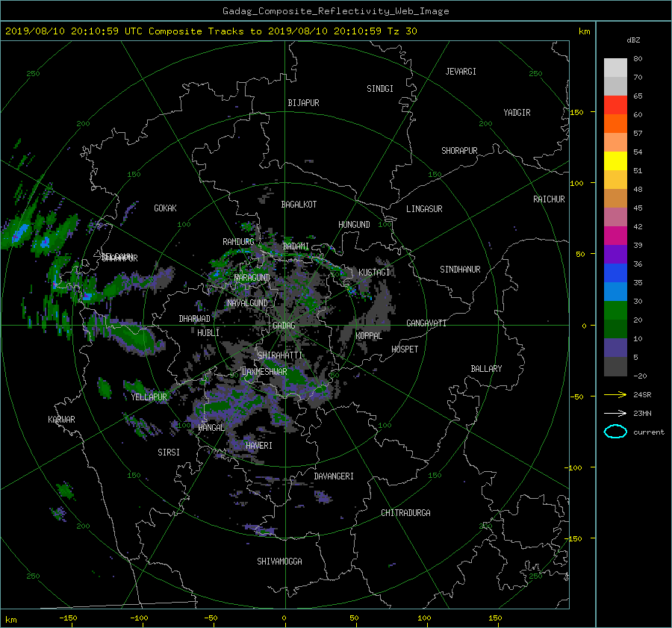Click the NARAGUND city label
Image resolution: width=672 pixels, height=628 pixels.
tap(252, 278)
